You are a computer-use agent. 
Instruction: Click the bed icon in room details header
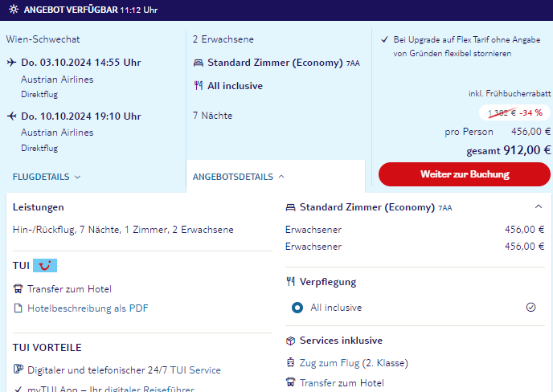click(x=290, y=207)
